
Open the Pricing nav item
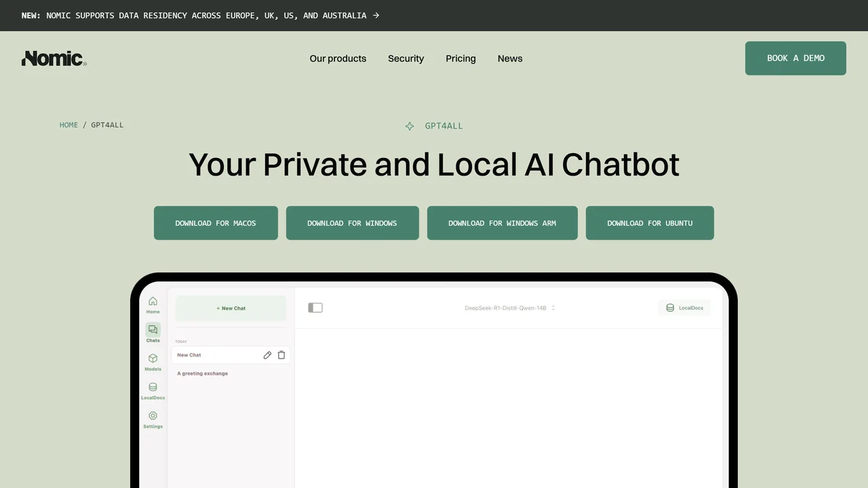tap(461, 58)
